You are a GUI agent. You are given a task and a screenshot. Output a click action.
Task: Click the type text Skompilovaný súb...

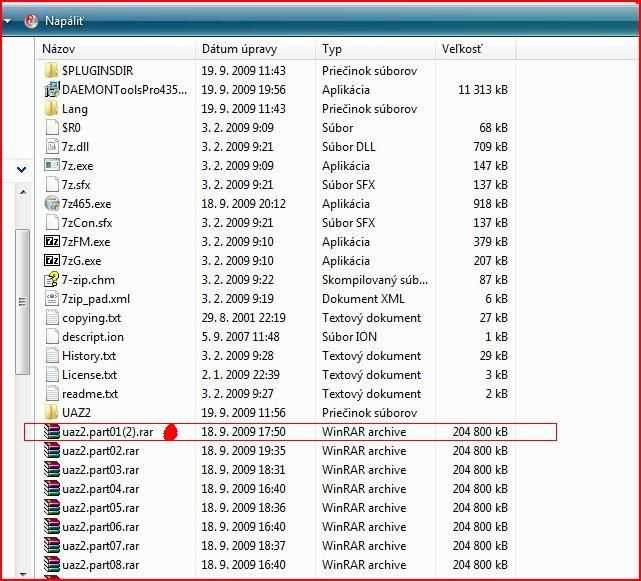[374, 280]
